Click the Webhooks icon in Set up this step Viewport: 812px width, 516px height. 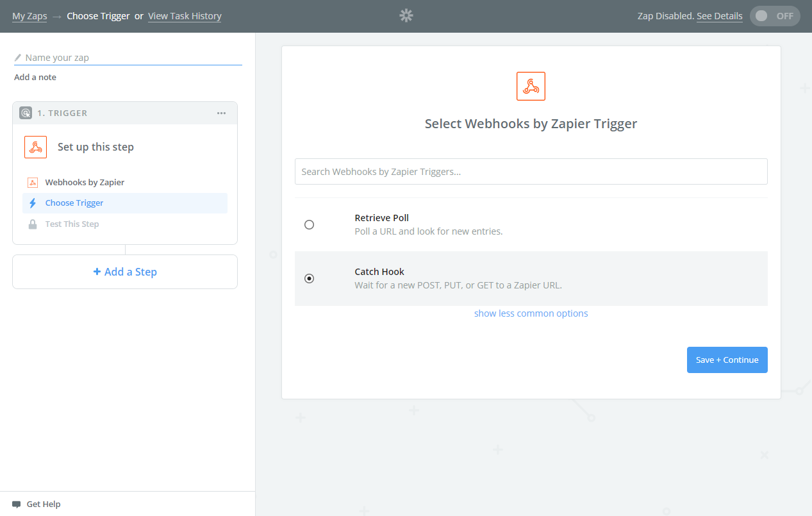pyautogui.click(x=35, y=147)
